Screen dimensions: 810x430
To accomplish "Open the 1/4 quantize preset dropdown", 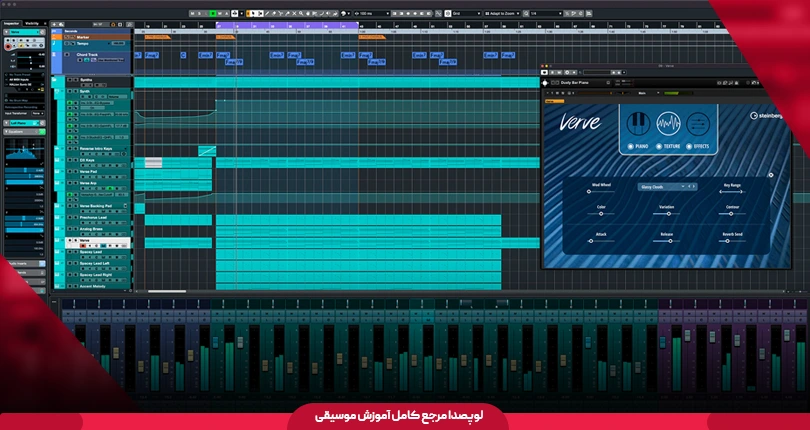I will (546, 13).
